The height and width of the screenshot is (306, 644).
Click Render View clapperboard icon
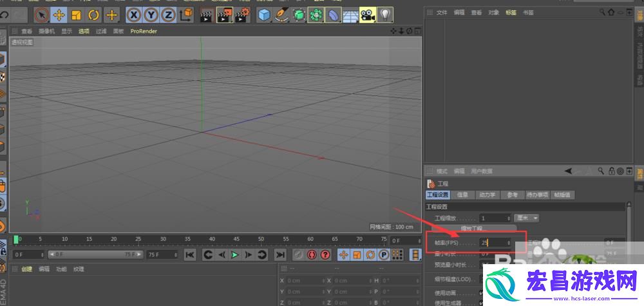pos(207,15)
